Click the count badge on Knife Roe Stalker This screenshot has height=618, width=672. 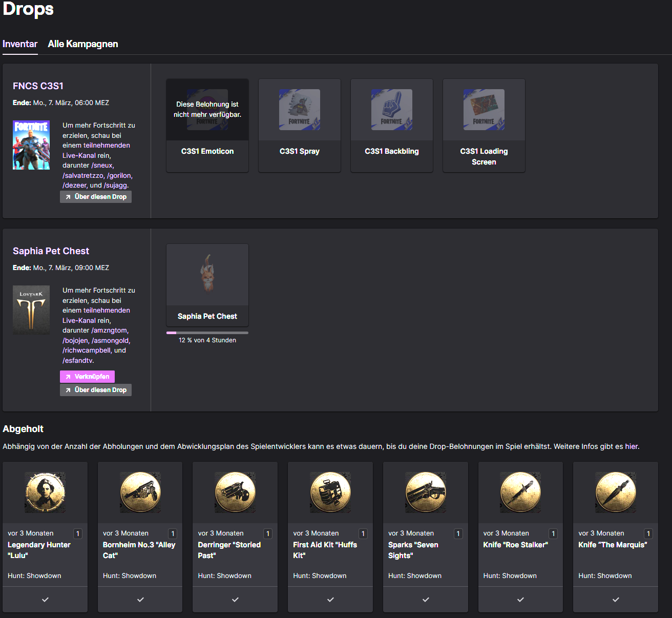tap(553, 533)
